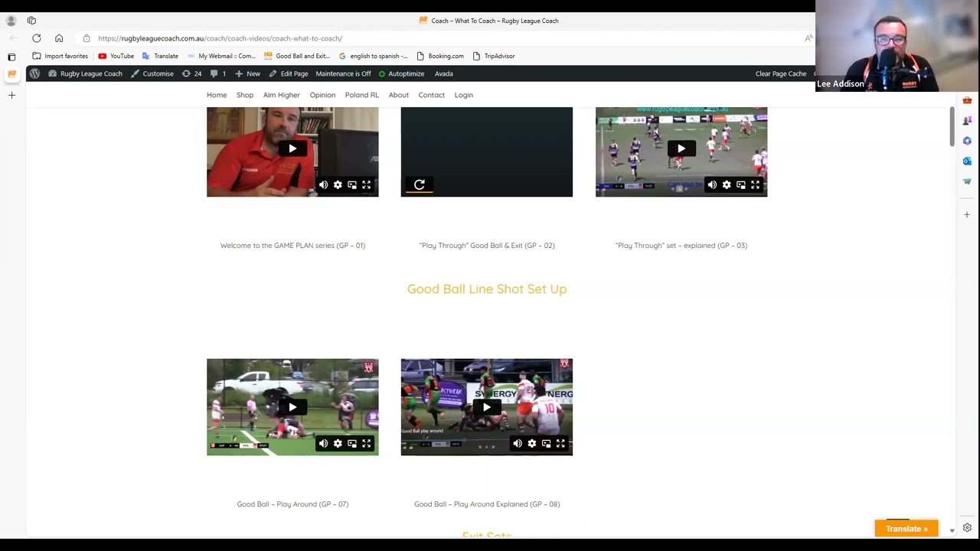Expand the New content dropdown in admin bar
Viewport: 980px width, 551px height.
(x=247, y=73)
